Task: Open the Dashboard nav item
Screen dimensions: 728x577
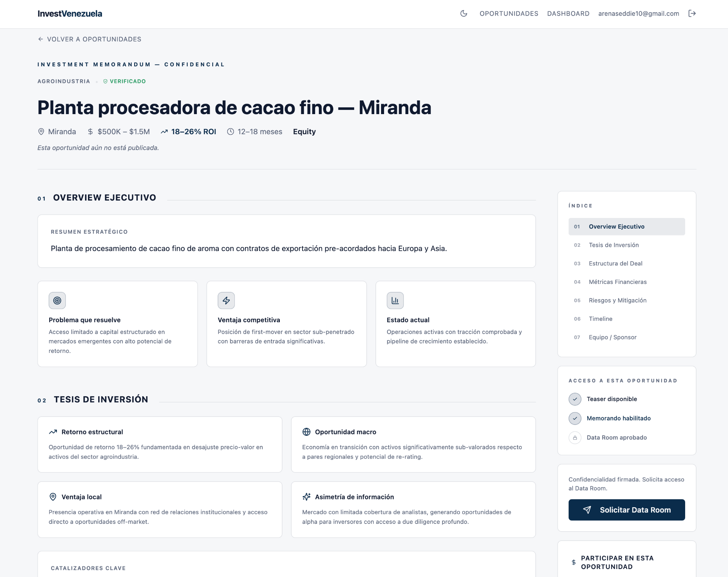Action: pos(568,14)
